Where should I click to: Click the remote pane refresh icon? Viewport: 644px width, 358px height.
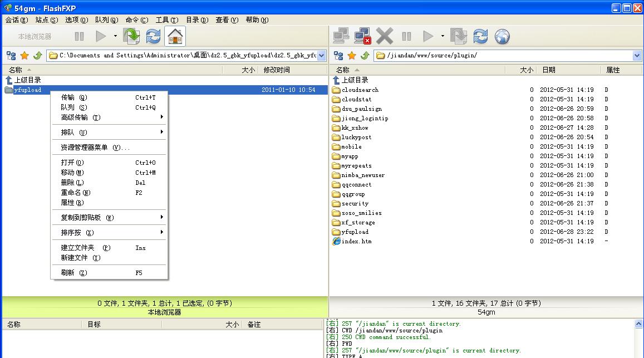[x=480, y=36]
